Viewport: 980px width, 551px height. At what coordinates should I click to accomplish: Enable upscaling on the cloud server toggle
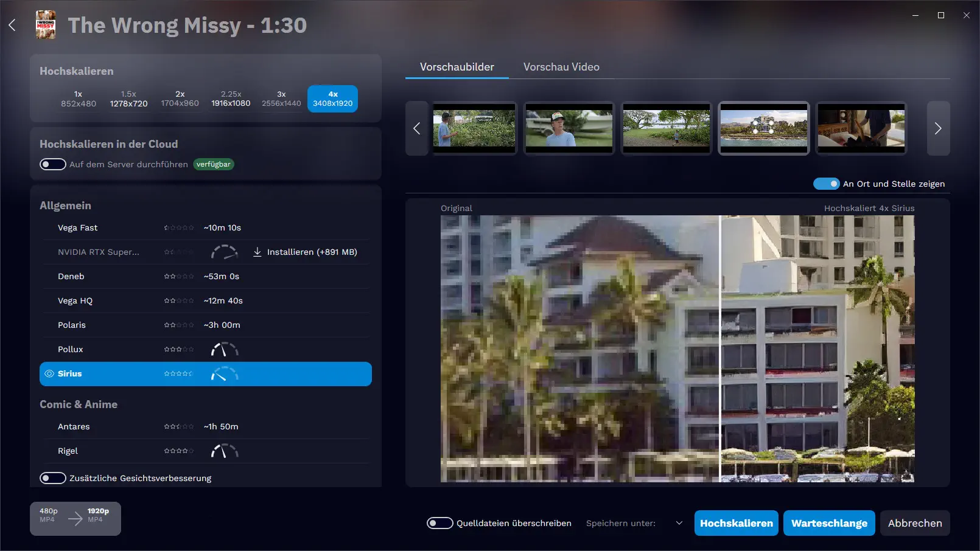tap(53, 164)
